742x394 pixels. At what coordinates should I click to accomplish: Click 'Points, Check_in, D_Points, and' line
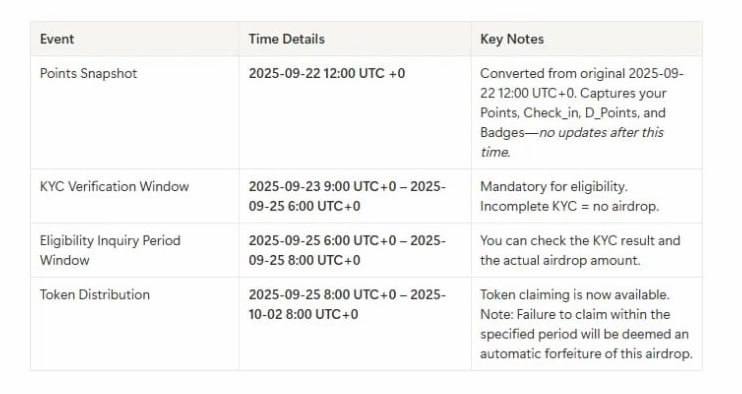click(x=573, y=113)
